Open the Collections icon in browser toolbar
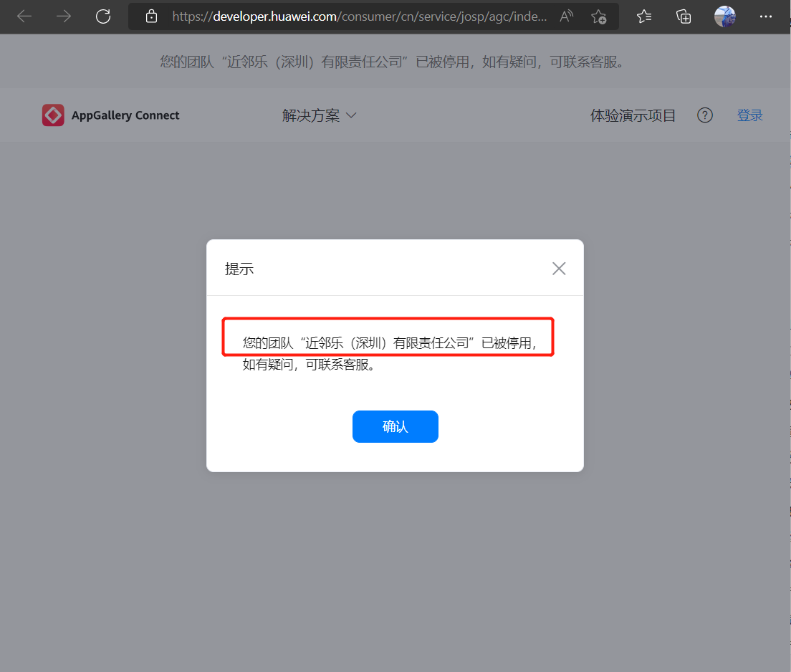Viewport: 791px width, 672px height. 684,16
